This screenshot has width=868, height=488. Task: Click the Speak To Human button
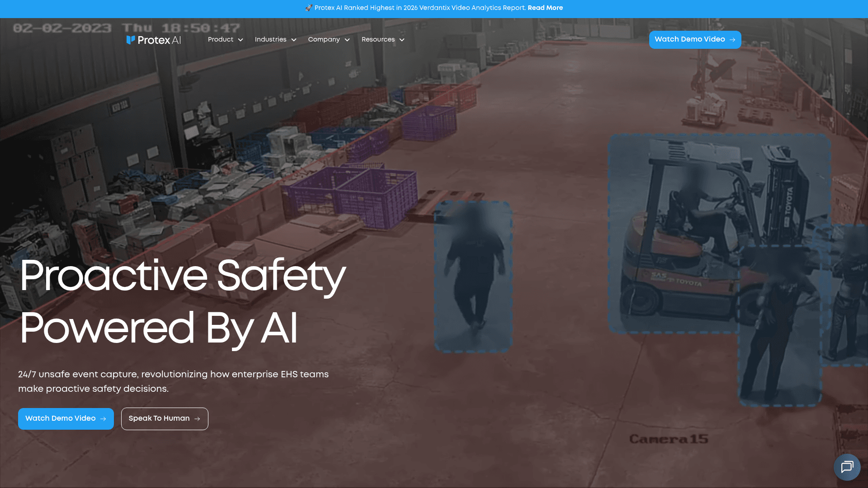(x=165, y=418)
